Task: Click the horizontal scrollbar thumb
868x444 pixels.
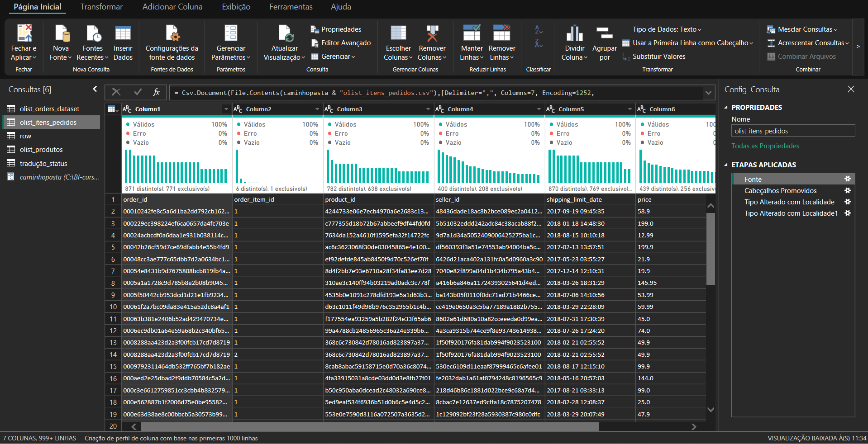Action: click(x=369, y=426)
